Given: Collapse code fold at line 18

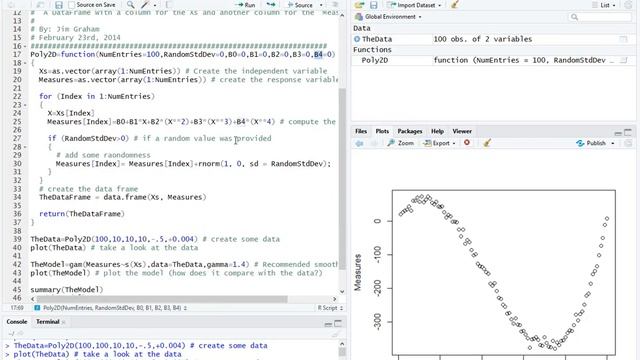Looking at the screenshot, I should pyautogui.click(x=25, y=63).
